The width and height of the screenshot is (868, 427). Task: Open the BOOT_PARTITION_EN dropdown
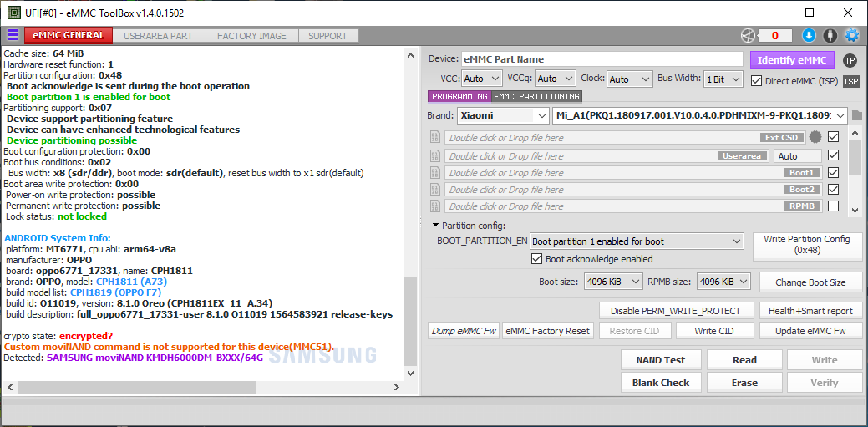coord(637,241)
